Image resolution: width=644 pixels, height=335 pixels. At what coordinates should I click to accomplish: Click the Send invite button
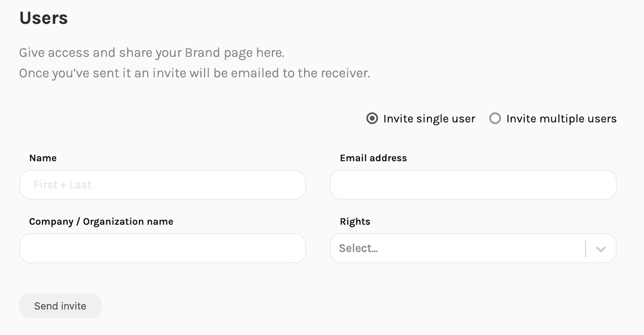[60, 306]
